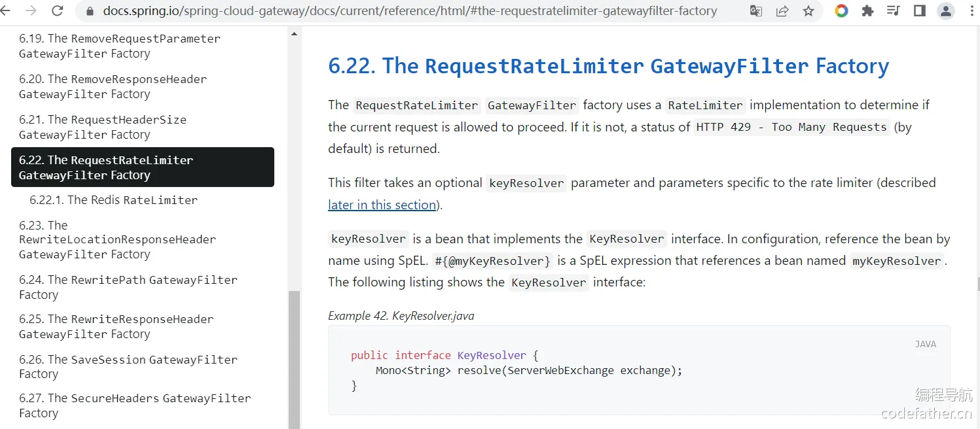Click the page's right-edge scrollbar thumb

(977, 284)
